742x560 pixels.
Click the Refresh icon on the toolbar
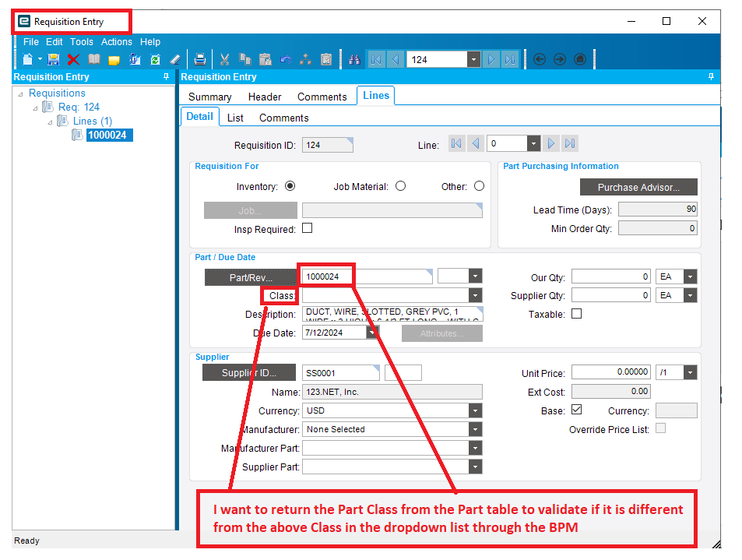(x=155, y=59)
